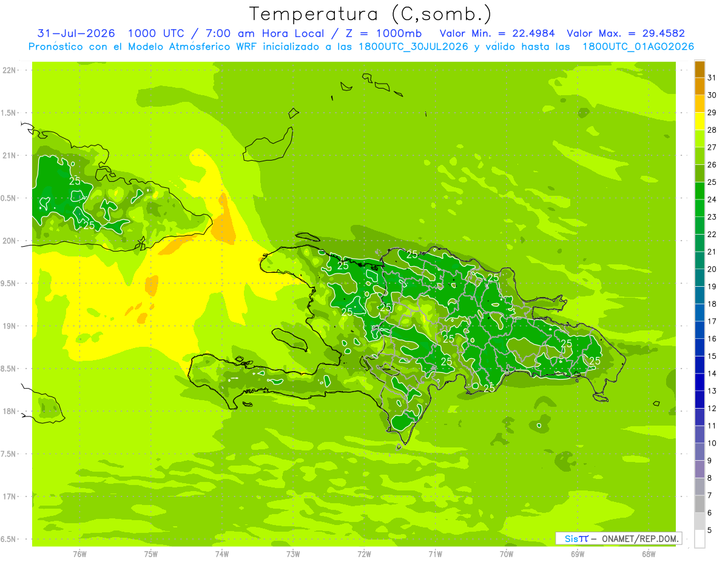Click the legend value "10"
The image size is (728, 562).
(x=712, y=443)
